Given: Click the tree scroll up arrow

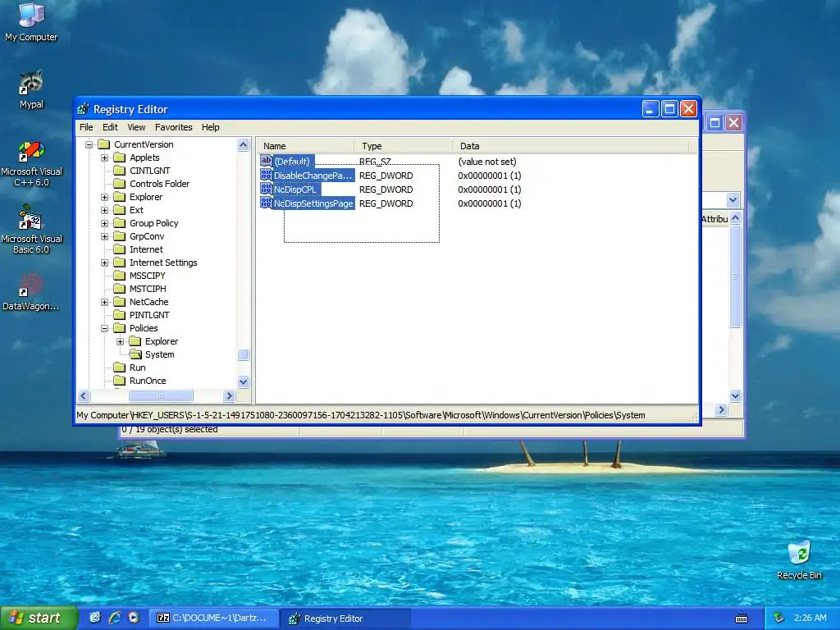Looking at the screenshot, I should 243,144.
